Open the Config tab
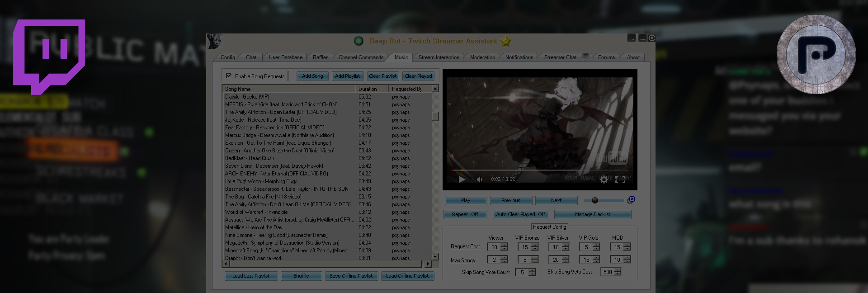This screenshot has width=868, height=293. pos(227,57)
